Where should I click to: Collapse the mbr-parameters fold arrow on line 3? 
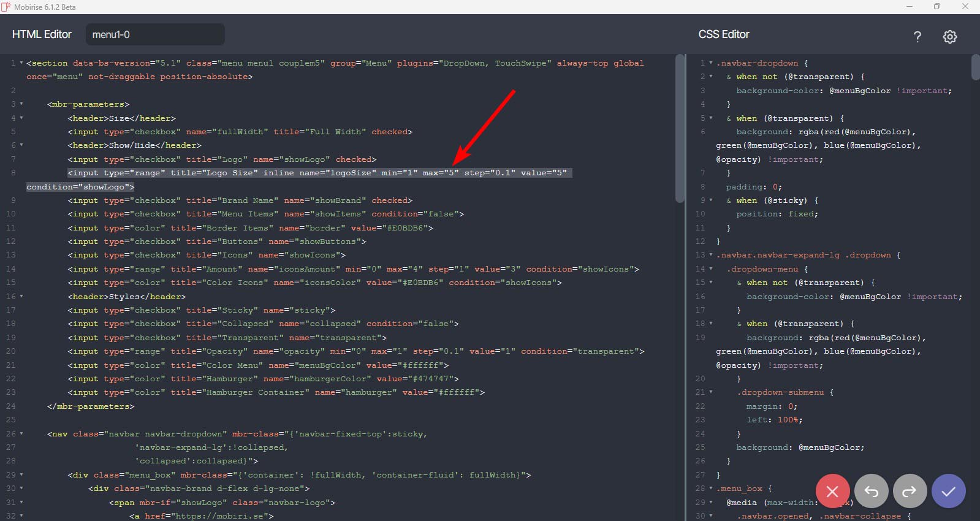21,104
